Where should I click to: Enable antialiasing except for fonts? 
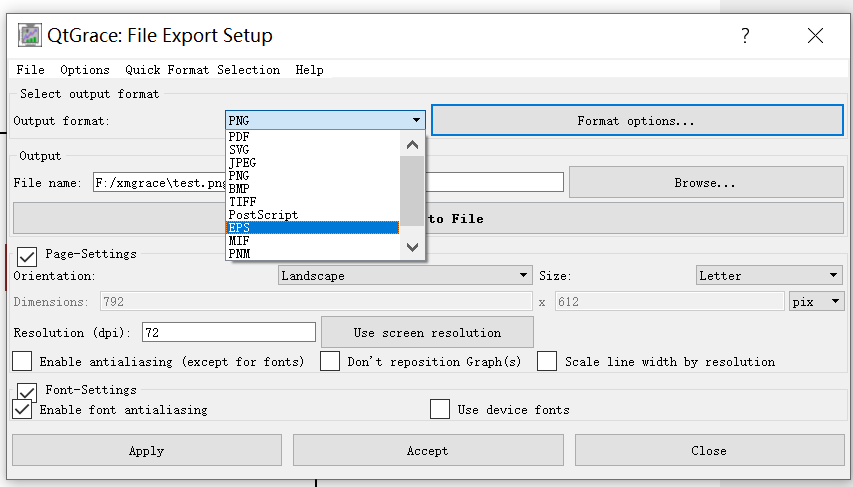click(22, 361)
